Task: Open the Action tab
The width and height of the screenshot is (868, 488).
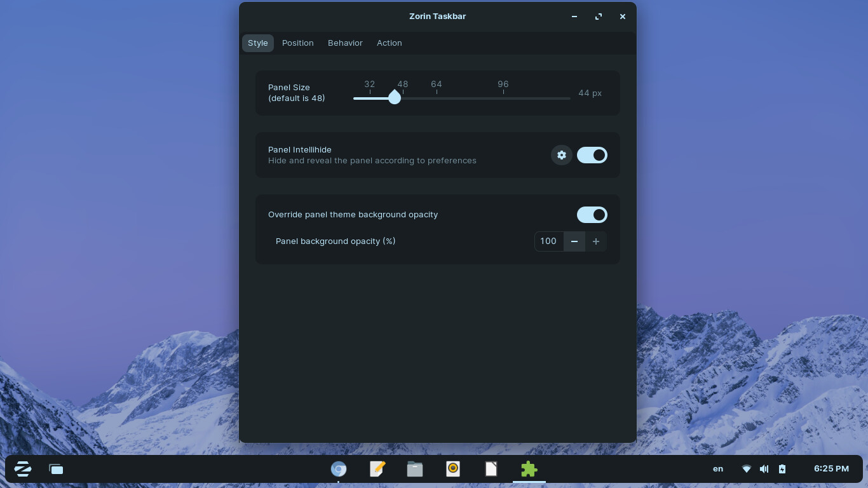Action: [390, 43]
